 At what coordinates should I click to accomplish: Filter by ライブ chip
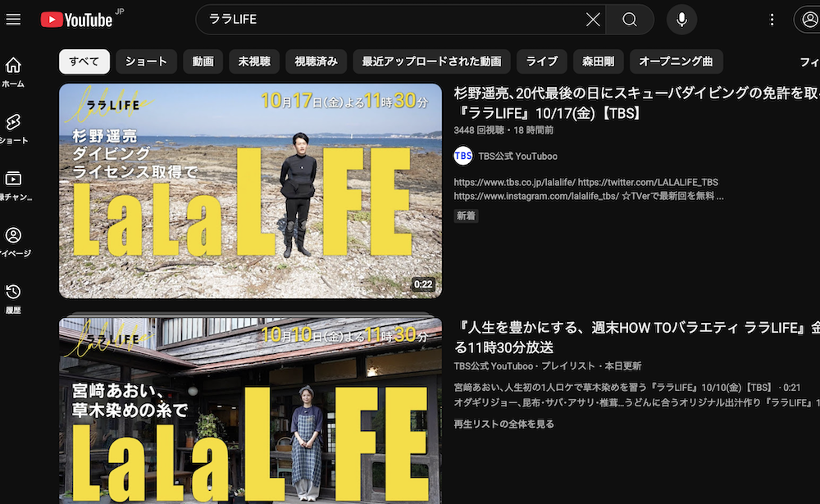pyautogui.click(x=542, y=61)
